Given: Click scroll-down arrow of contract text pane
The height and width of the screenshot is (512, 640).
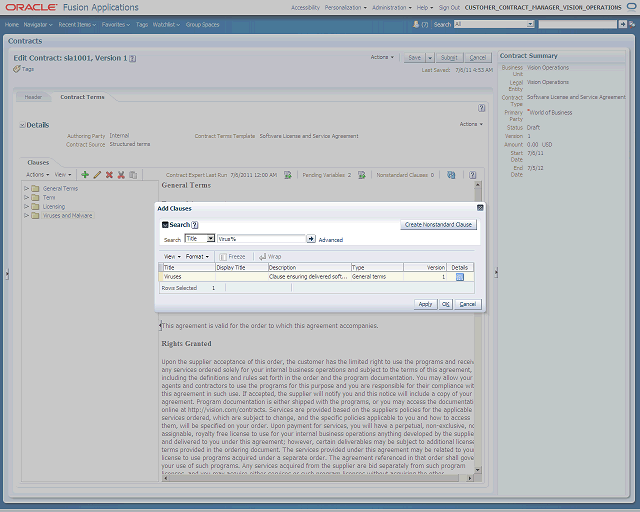Looking at the screenshot, I should tap(478, 470).
